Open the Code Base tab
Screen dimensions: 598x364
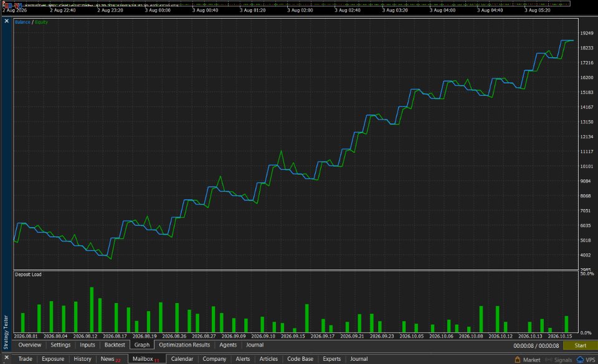300,358
